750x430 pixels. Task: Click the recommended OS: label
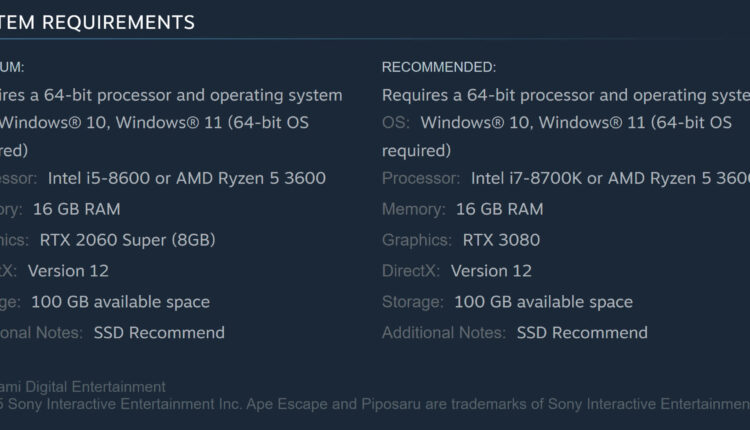point(396,123)
